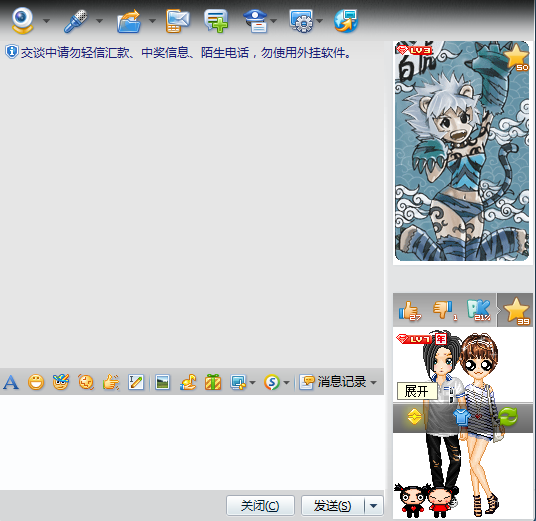Click the screen capture icon

[x=238, y=382]
